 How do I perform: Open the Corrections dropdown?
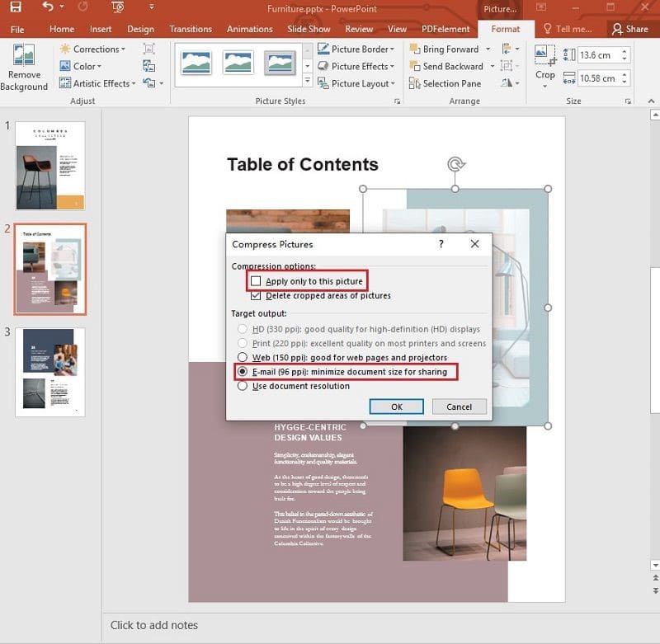click(x=93, y=49)
